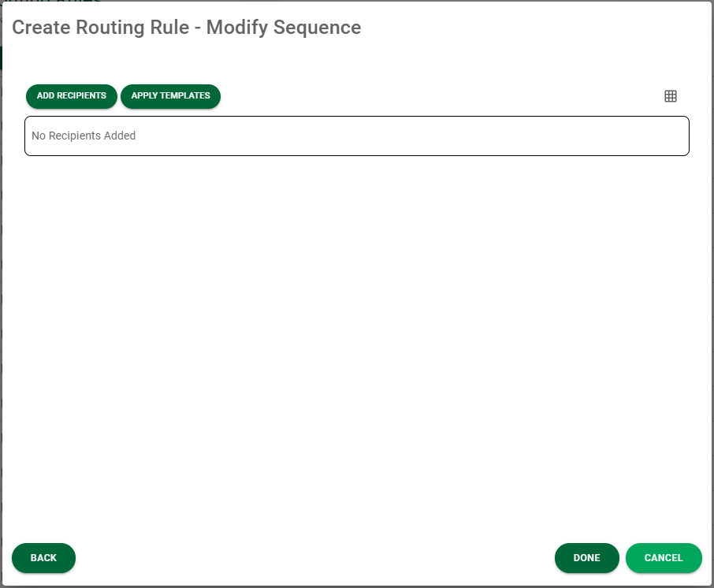Click the 'Create Routing Rule - Modify Sequence' heading
Image resolution: width=714 pixels, height=588 pixels.
(x=187, y=28)
